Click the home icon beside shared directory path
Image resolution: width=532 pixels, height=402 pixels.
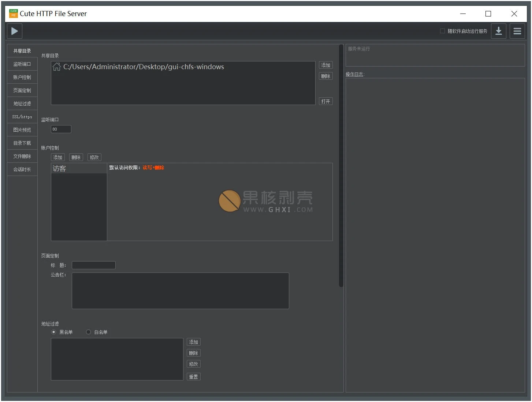pos(57,67)
